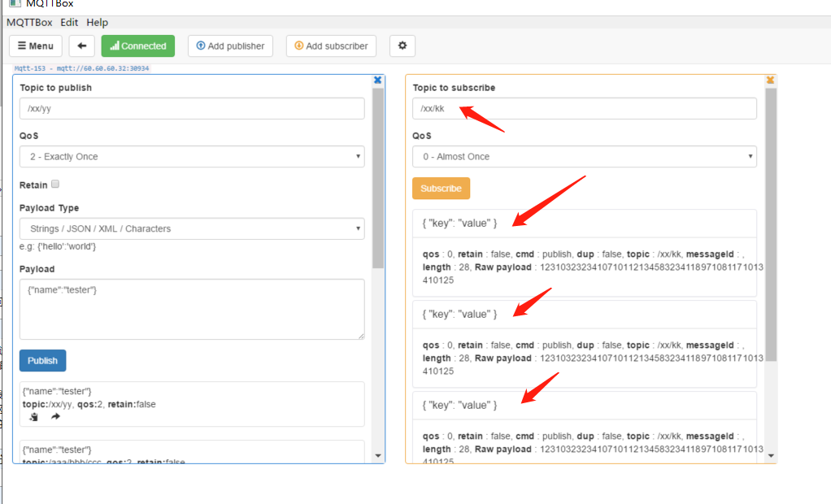
Task: Click the 'Topic to subscribe' label
Action: tap(455, 88)
